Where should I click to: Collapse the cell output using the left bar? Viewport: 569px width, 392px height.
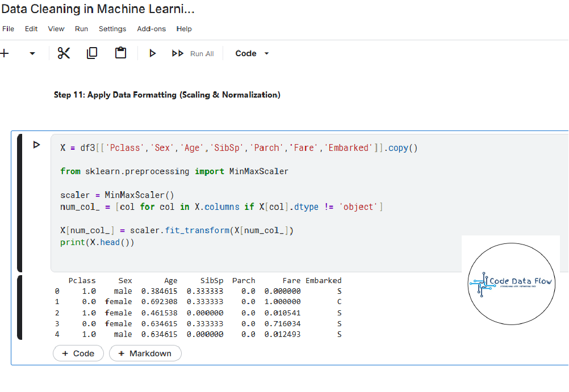[20, 307]
